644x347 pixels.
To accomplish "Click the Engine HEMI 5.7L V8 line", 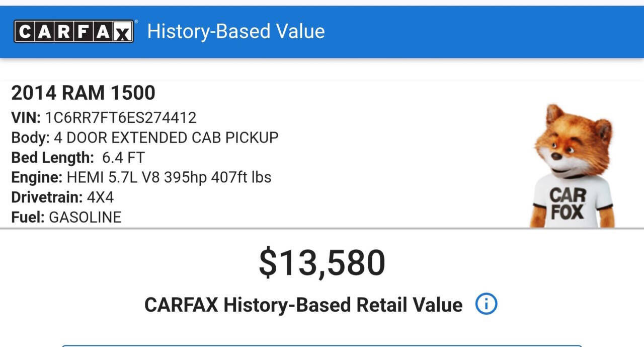I will pos(141,177).
